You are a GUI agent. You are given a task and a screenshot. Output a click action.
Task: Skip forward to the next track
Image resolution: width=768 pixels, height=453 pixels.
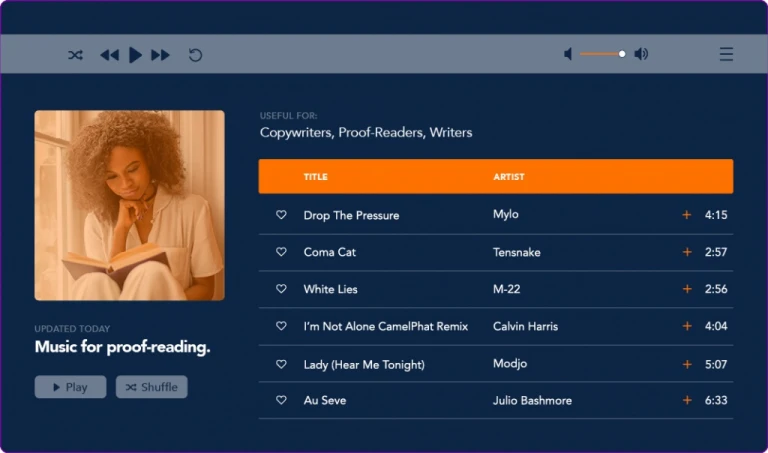[x=160, y=55]
